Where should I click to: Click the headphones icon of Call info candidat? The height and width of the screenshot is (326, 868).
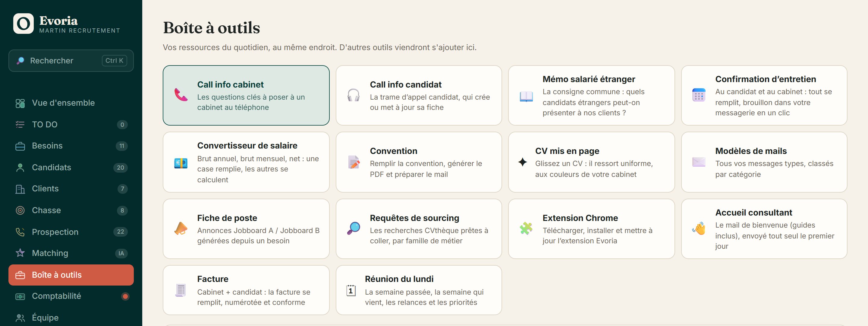coord(354,95)
